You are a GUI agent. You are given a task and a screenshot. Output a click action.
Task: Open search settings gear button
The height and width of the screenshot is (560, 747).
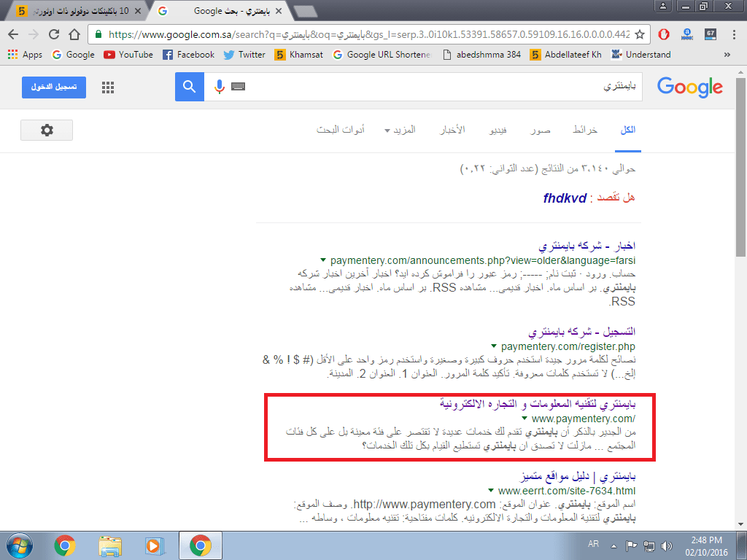tap(47, 131)
